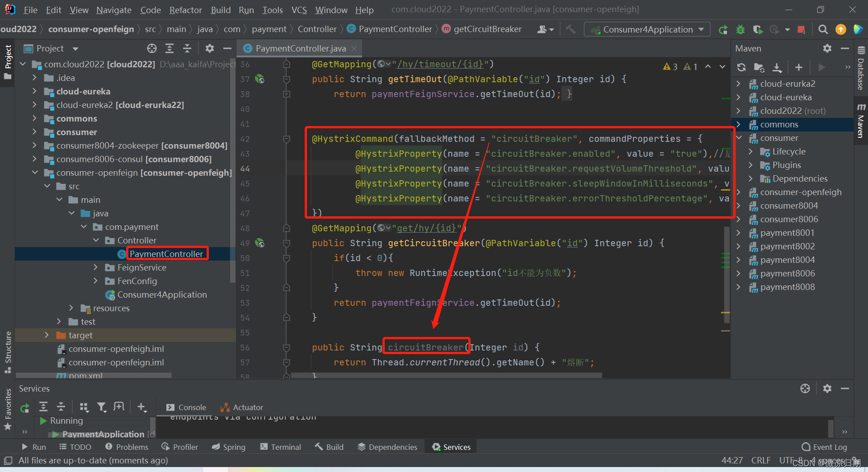Click gutter run icon at line 49
This screenshot has width=868, height=472.
tap(259, 243)
